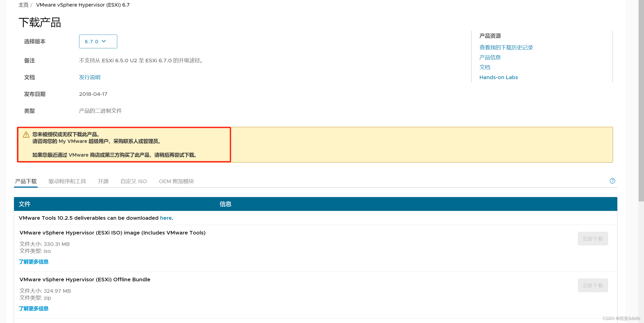
Task: Click the 文件类型: zip text
Action: pos(35,298)
